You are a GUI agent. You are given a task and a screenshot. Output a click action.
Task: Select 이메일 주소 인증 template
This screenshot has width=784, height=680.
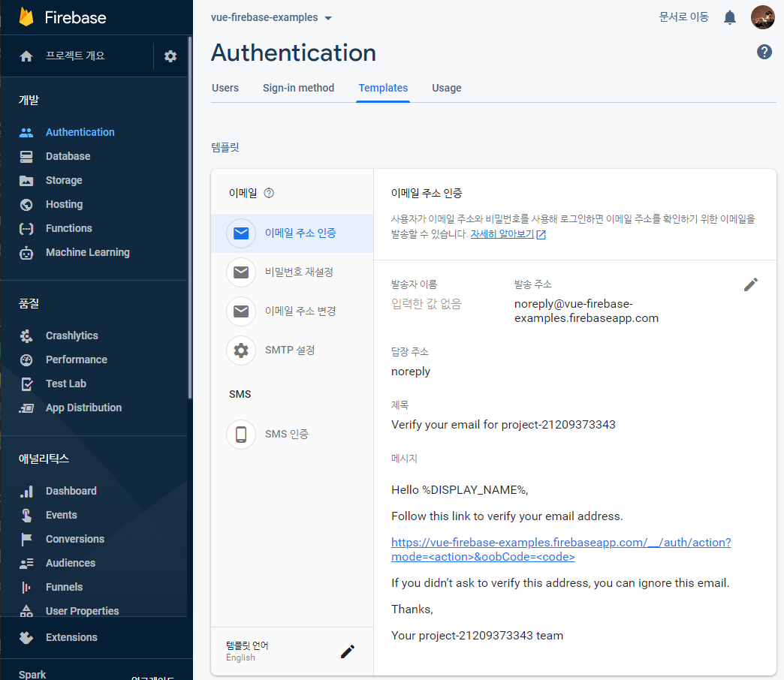292,233
